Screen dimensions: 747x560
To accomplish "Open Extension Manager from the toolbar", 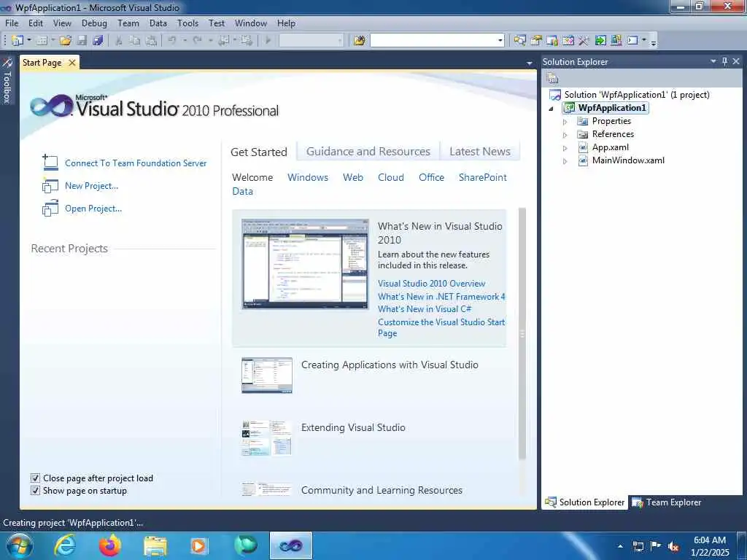I will pos(616,41).
